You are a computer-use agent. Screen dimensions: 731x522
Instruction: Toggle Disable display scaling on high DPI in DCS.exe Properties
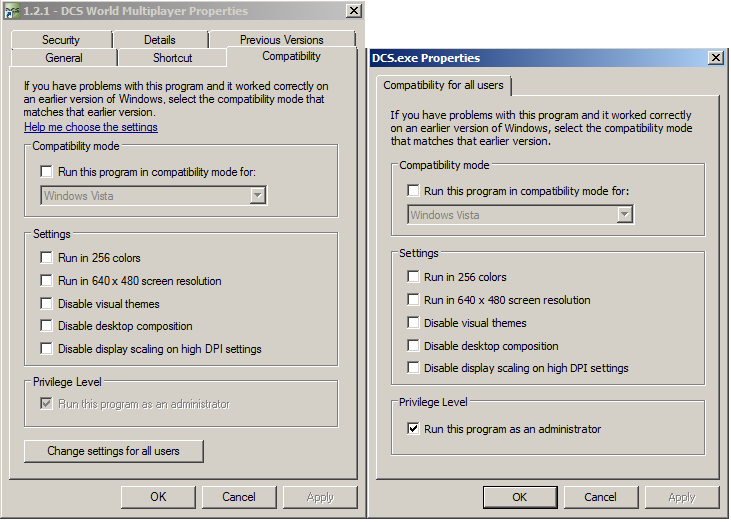413,367
